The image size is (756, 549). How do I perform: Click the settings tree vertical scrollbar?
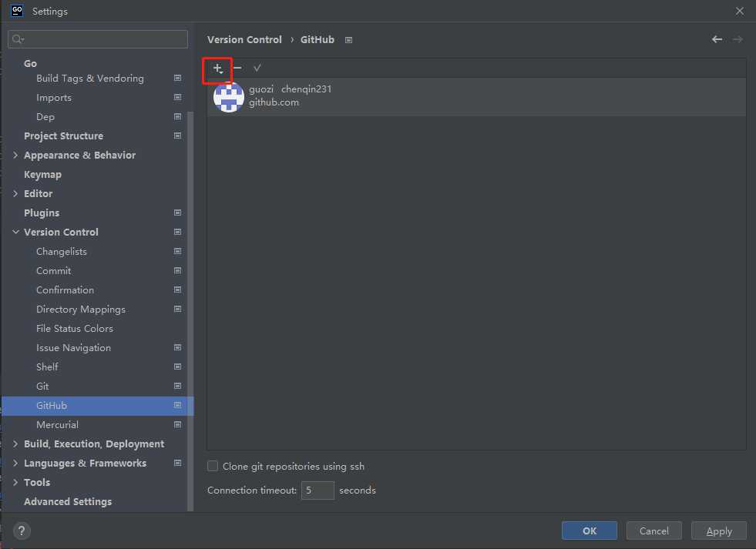[190, 310]
